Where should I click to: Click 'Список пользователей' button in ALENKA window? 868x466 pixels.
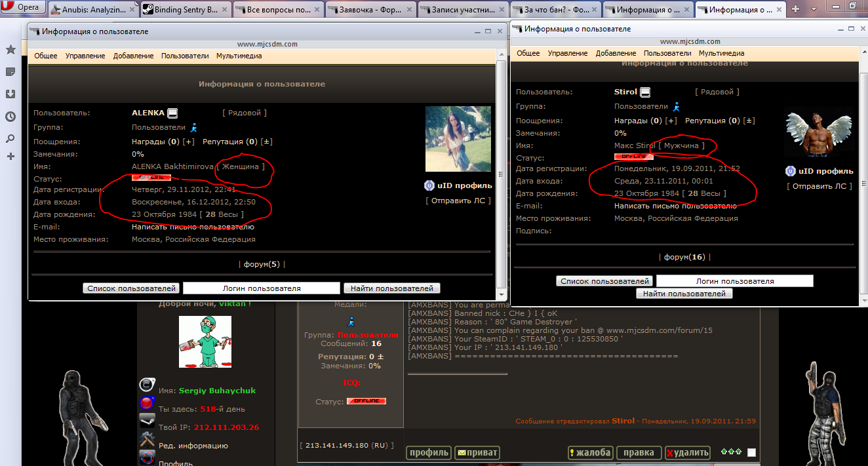132,288
